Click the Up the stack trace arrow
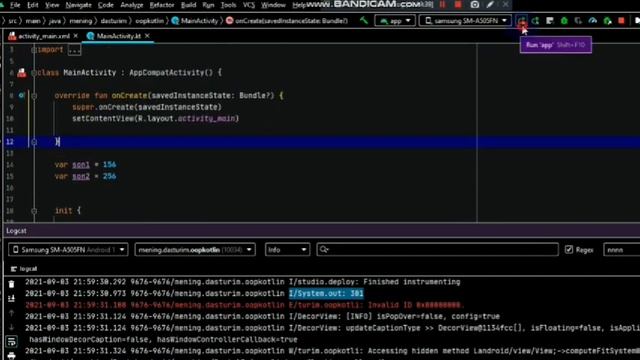Screen dimensions: 640x360 [x=11, y=313]
